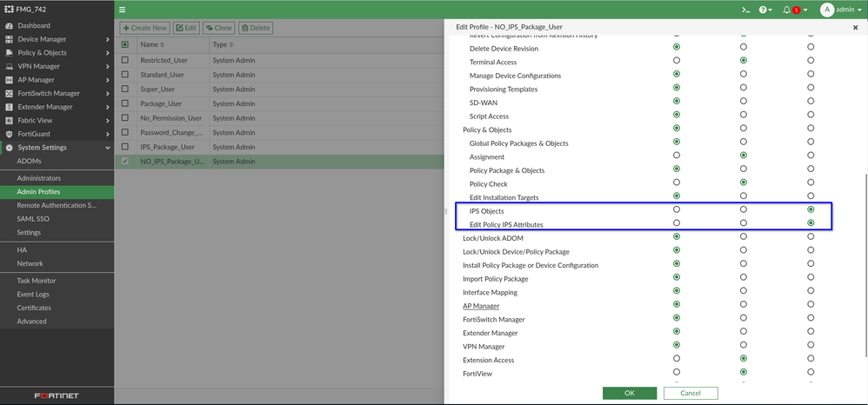Viewport: 868px width, 405px height.
Task: Set Terminal Access to first radio option
Action: click(x=677, y=60)
